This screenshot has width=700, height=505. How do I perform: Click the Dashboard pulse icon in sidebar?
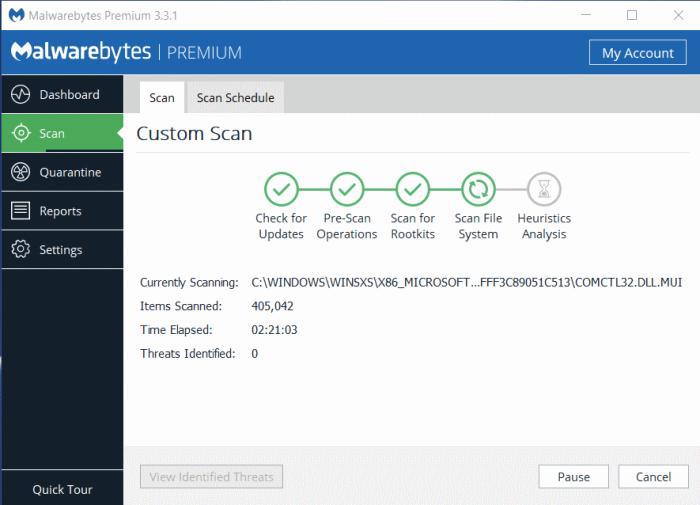point(20,95)
